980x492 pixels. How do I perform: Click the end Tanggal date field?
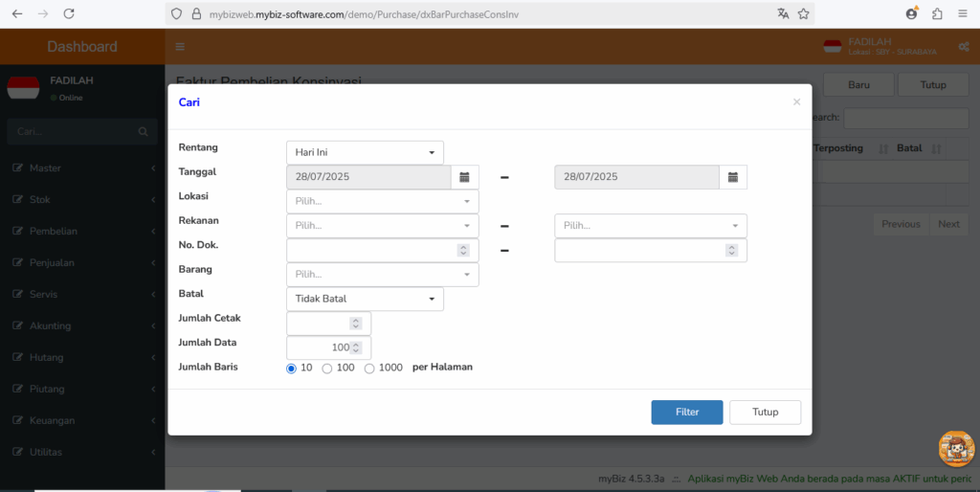pyautogui.click(x=636, y=177)
